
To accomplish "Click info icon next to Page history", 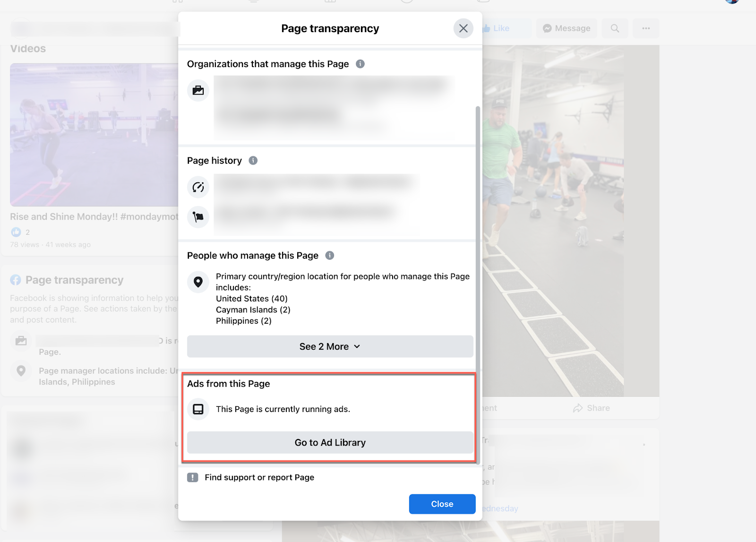I will tap(253, 161).
